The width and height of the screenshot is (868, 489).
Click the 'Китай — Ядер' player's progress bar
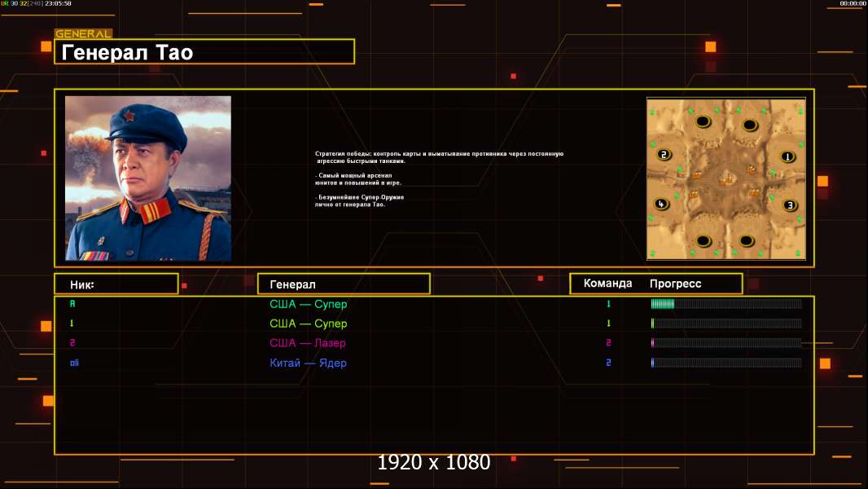pyautogui.click(x=726, y=363)
